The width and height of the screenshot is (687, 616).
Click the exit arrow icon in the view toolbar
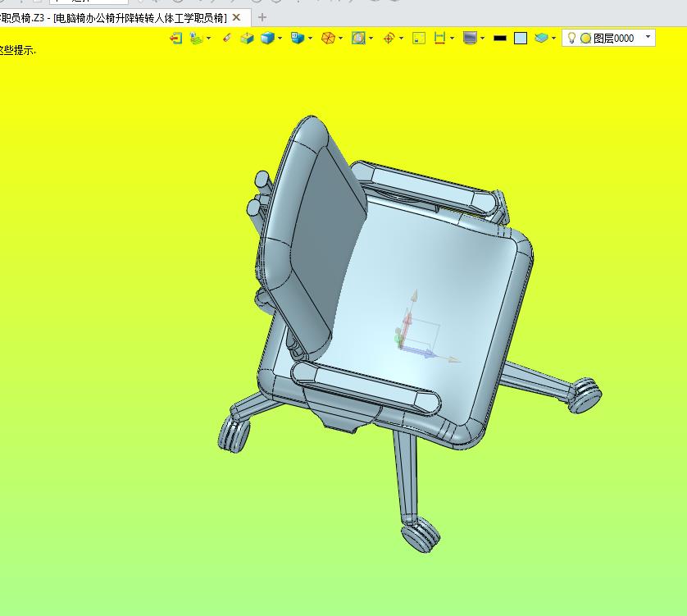point(175,39)
